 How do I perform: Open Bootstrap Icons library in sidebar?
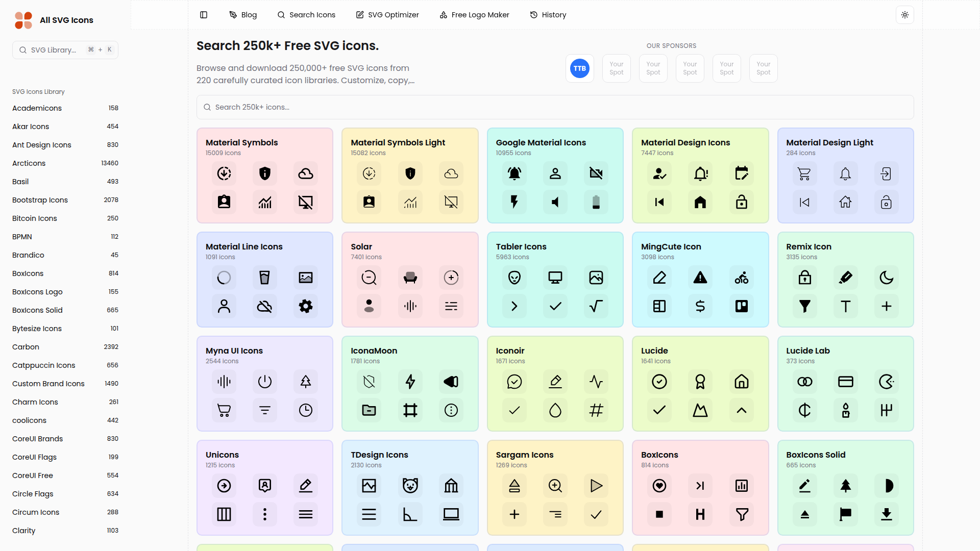[65, 200]
